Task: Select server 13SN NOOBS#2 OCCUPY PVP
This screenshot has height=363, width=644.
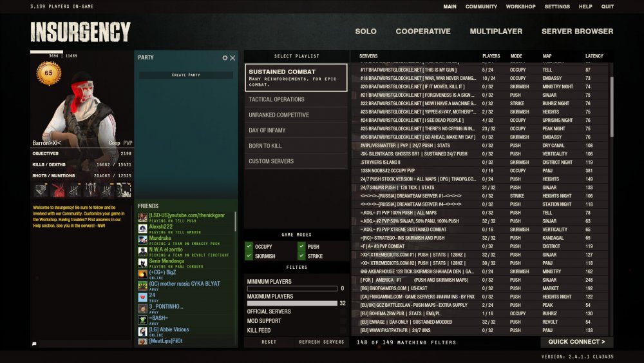Action: pyautogui.click(x=480, y=171)
